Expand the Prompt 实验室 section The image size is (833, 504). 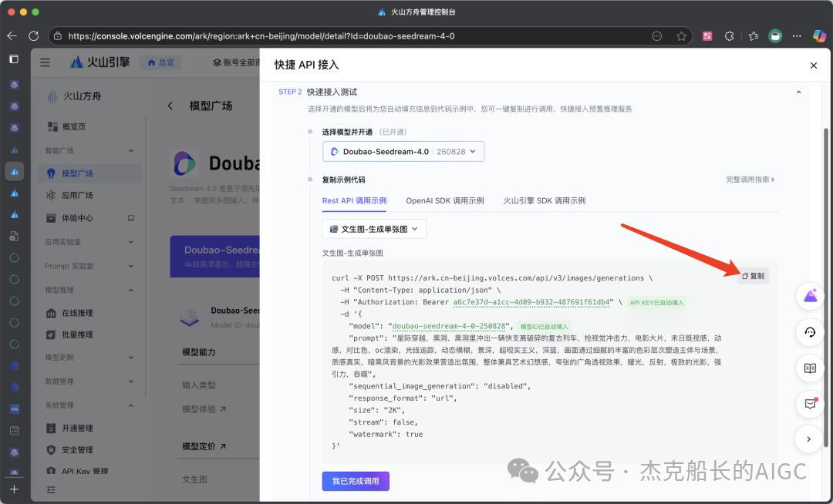point(130,267)
